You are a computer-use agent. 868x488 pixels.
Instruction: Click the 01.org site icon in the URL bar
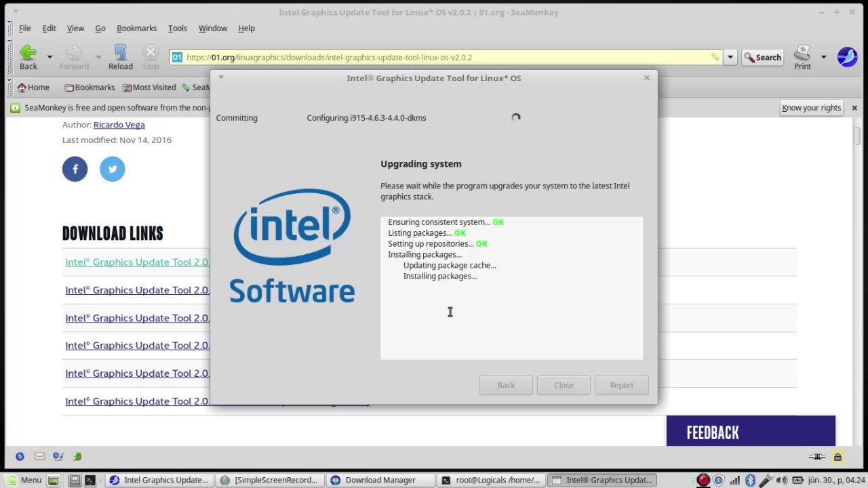[x=177, y=58]
